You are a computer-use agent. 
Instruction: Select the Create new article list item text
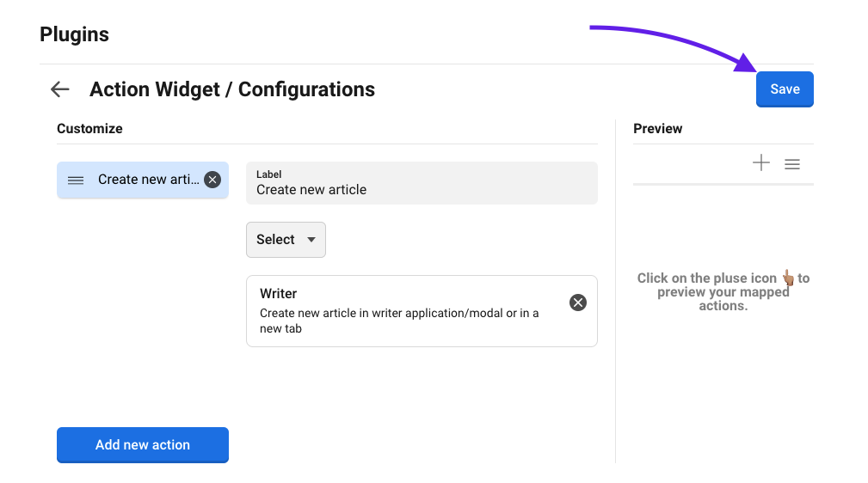tap(148, 180)
